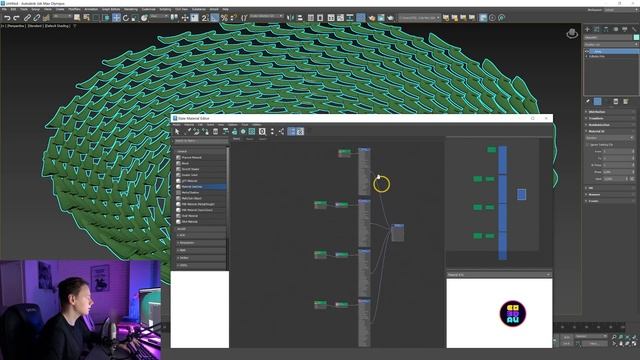Open the Workspaces dropdown
The width and height of the screenshot is (640, 360).
(621, 10)
